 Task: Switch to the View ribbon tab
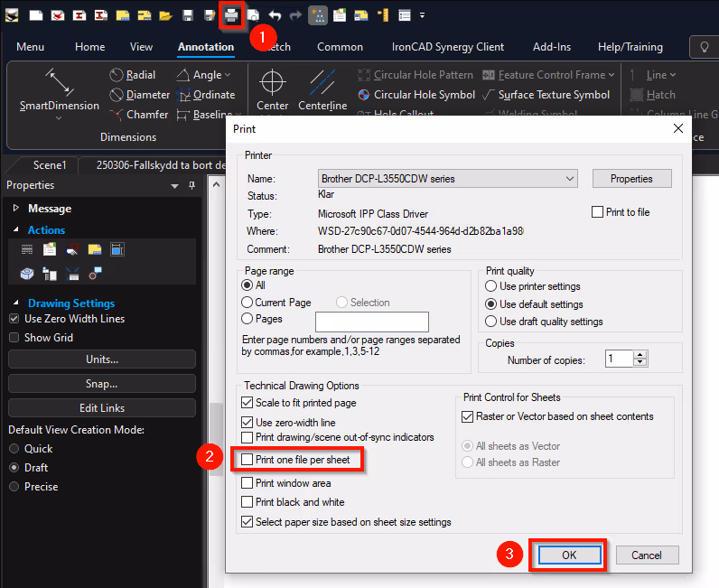[x=141, y=47]
